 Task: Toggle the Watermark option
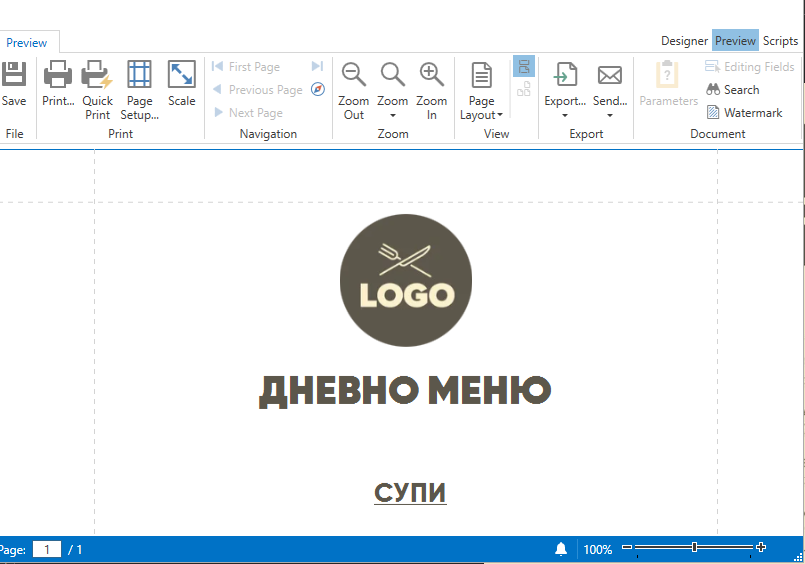(744, 113)
